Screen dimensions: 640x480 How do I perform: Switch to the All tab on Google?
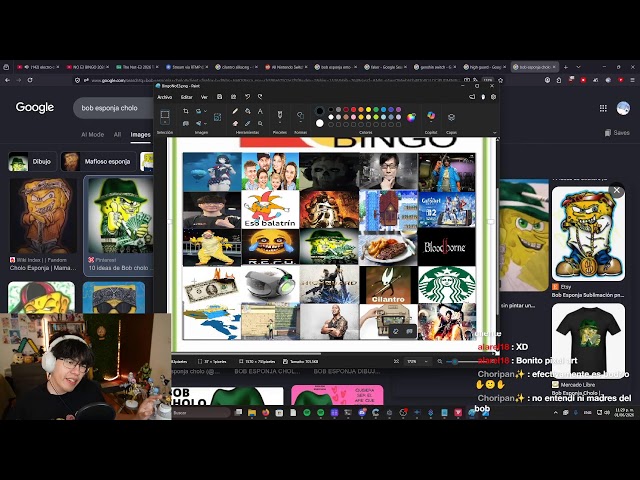(x=117, y=134)
